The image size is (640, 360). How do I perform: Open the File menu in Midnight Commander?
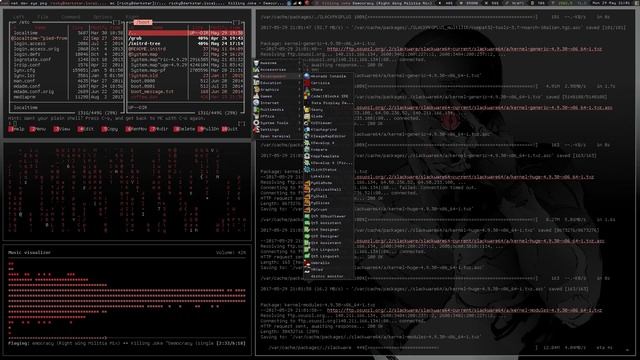[x=42, y=17]
